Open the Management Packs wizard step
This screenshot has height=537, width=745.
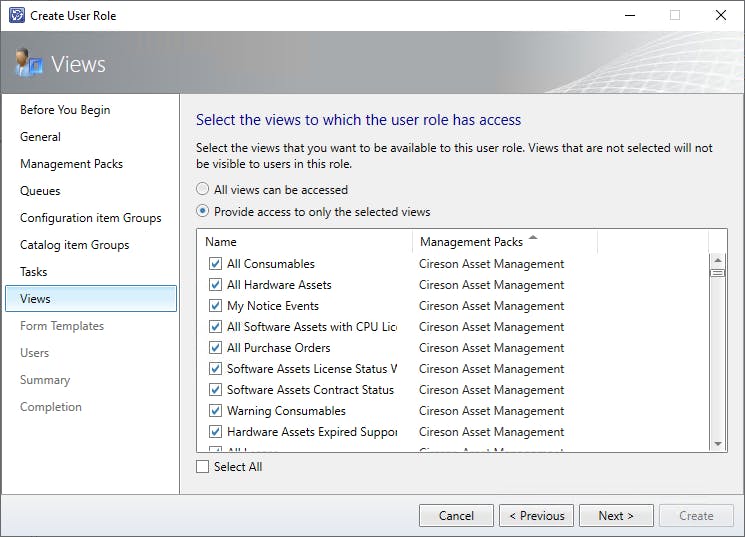[x=71, y=164]
